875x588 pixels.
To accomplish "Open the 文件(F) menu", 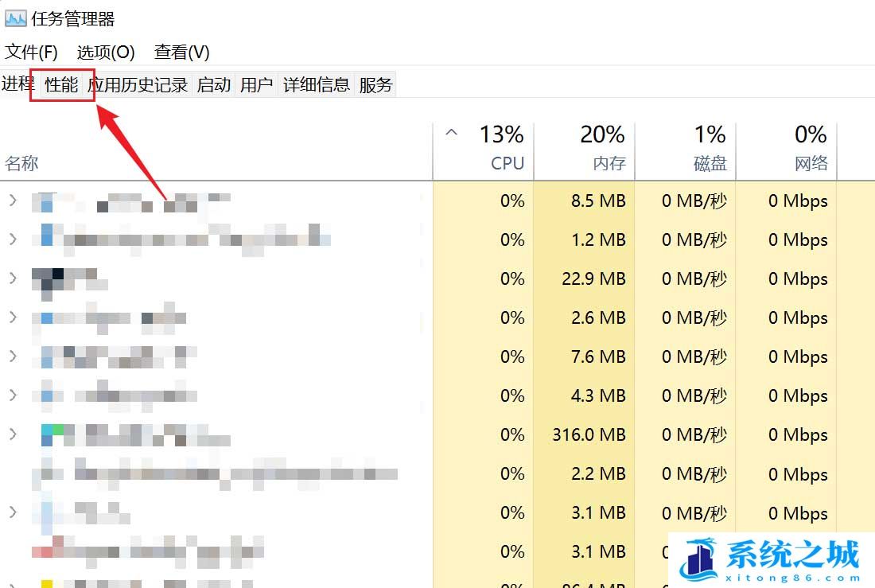I will point(31,53).
